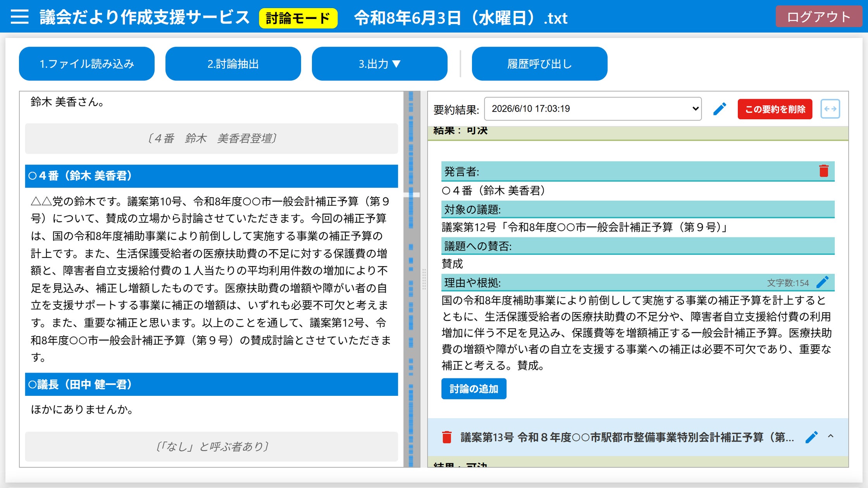The image size is (868, 488).
Task: Open the 要約結果 date dropdown
Action: click(593, 109)
